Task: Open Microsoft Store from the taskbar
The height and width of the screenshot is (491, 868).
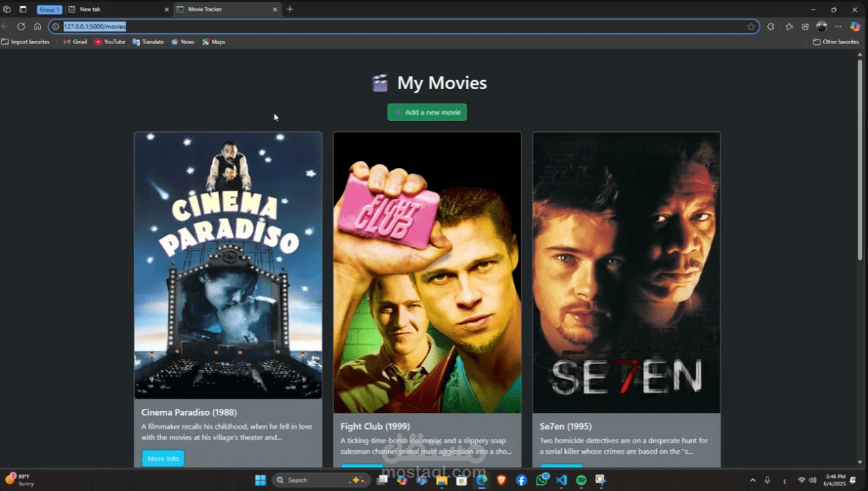Action: pos(461,480)
